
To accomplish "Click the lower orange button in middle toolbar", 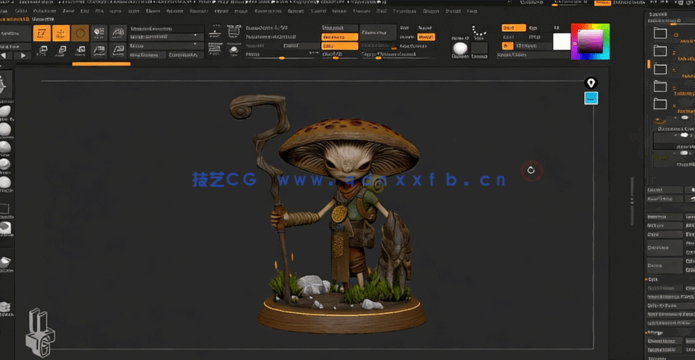I will tap(340, 46).
